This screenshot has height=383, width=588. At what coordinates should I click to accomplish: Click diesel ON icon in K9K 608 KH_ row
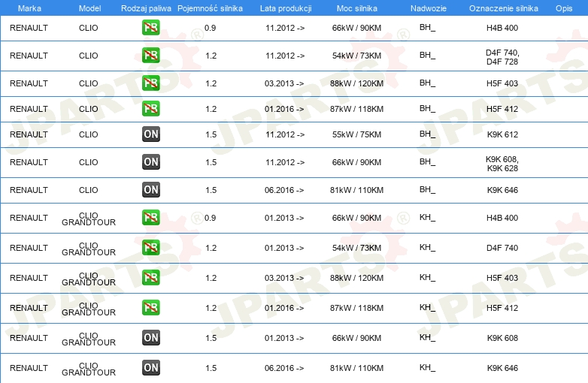(151, 337)
